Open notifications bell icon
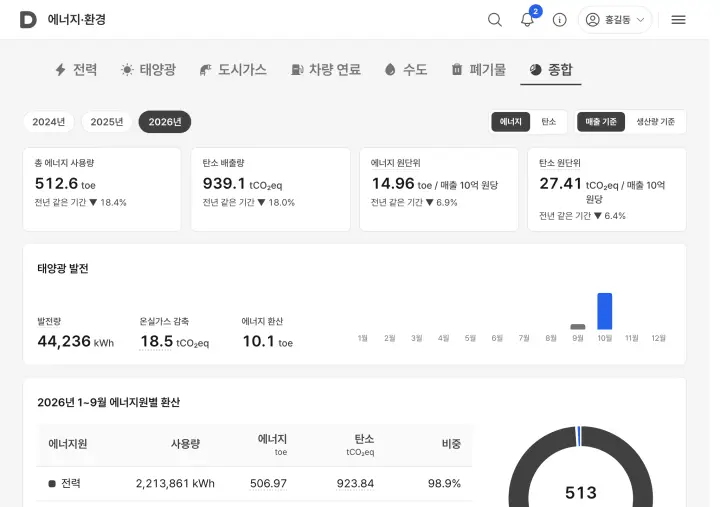 click(x=527, y=20)
